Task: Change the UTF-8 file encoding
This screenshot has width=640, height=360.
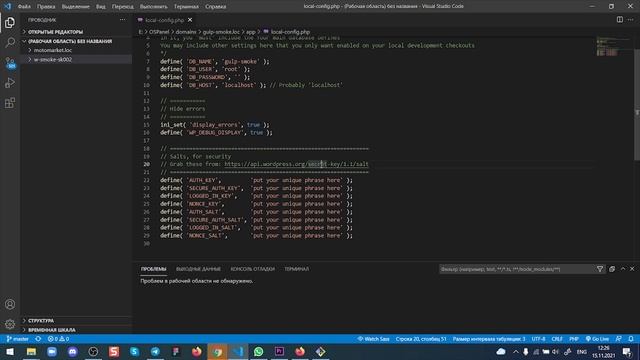Action: pos(538,339)
